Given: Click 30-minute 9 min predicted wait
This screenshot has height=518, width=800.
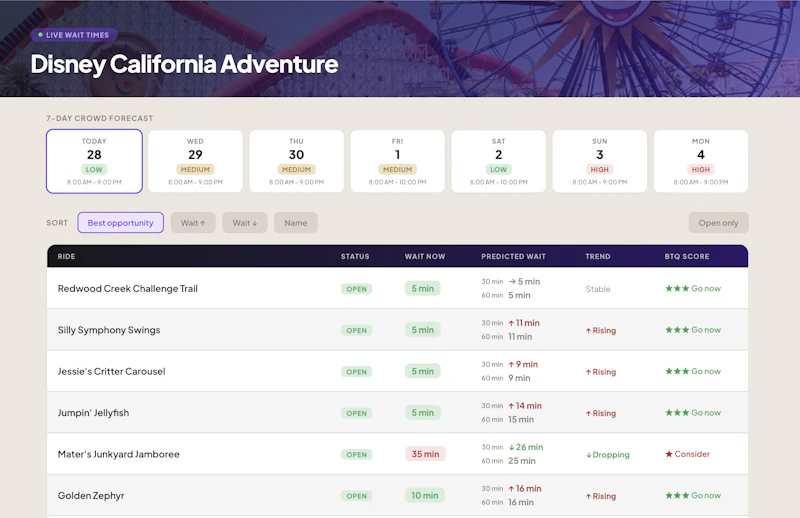Looking at the screenshot, I should coord(523,364).
